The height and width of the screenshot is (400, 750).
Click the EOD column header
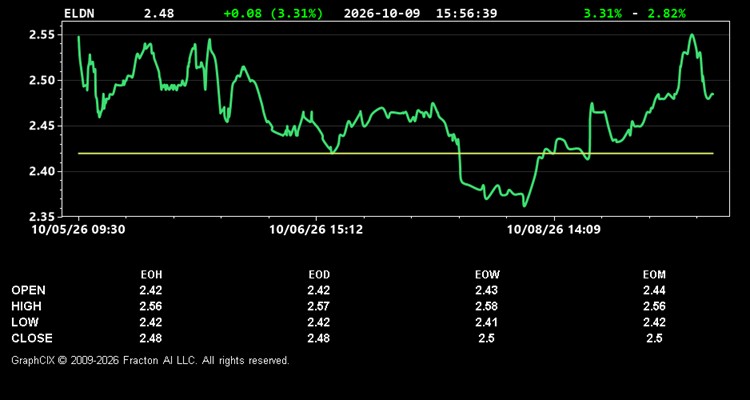point(319,275)
